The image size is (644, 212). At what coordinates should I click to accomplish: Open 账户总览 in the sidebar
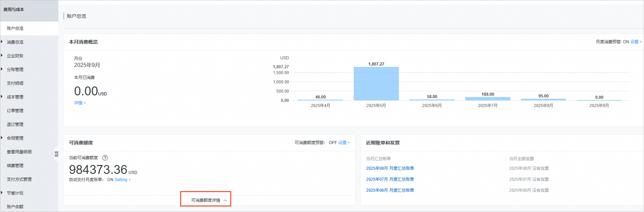[x=29, y=28]
